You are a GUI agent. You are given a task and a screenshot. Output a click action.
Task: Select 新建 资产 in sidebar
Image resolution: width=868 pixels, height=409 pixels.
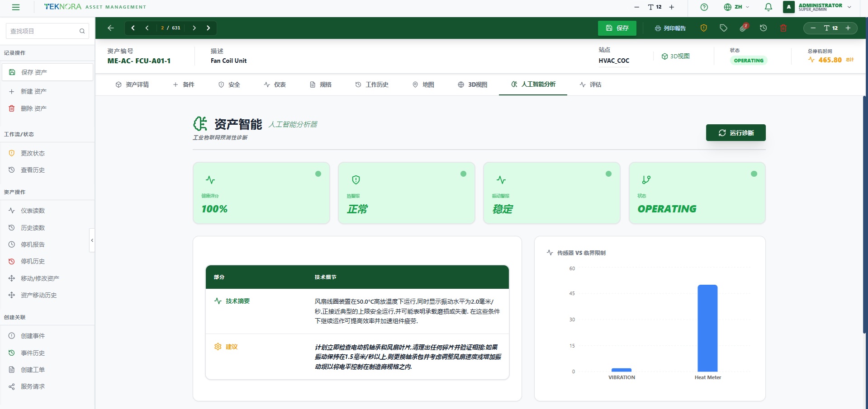pos(47,91)
